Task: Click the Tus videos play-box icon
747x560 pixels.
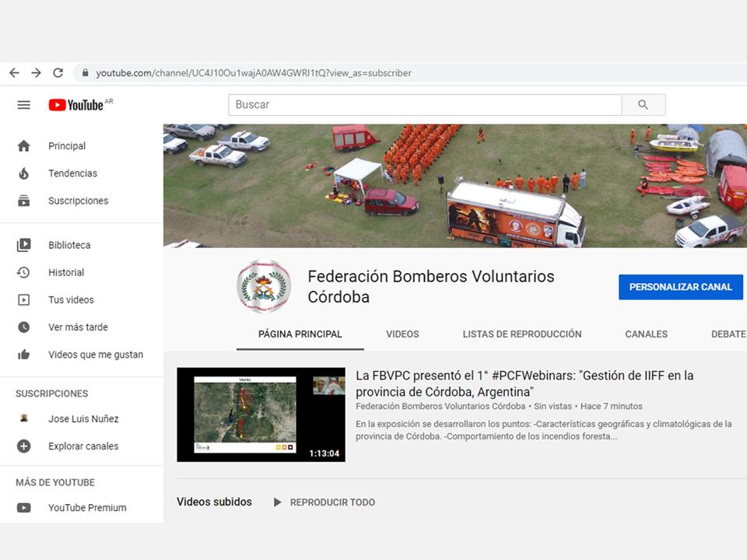Action: 24,299
